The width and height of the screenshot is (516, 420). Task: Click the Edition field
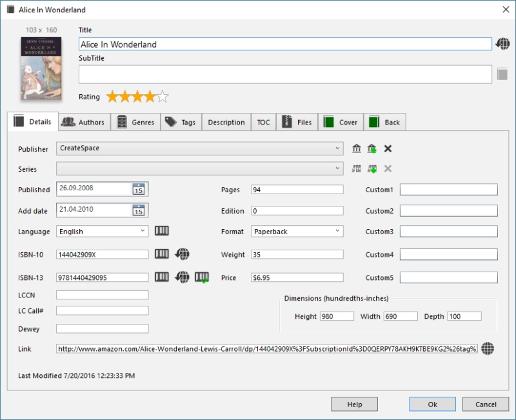297,211
